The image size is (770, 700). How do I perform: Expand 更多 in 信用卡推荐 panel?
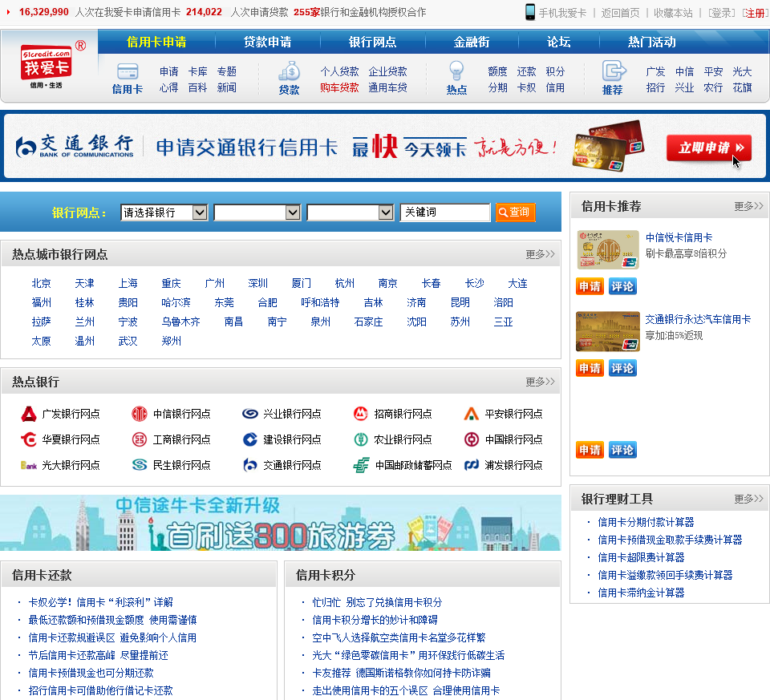(748, 206)
